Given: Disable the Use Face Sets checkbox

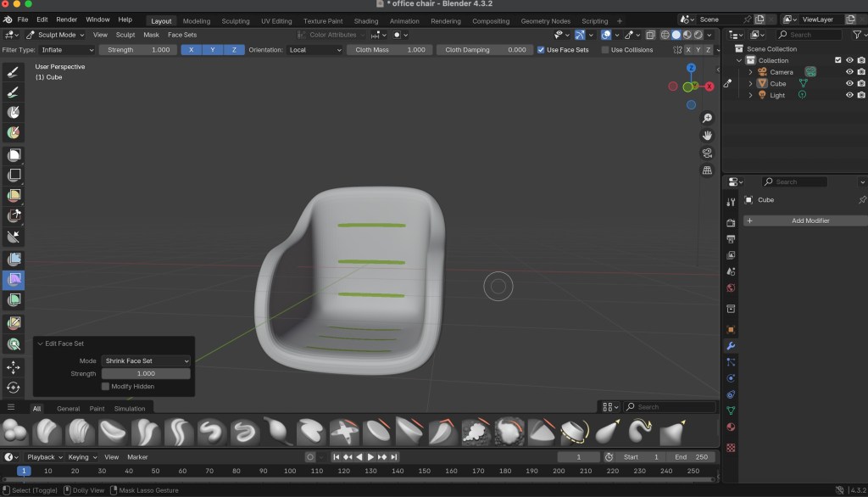Looking at the screenshot, I should pyautogui.click(x=542, y=50).
